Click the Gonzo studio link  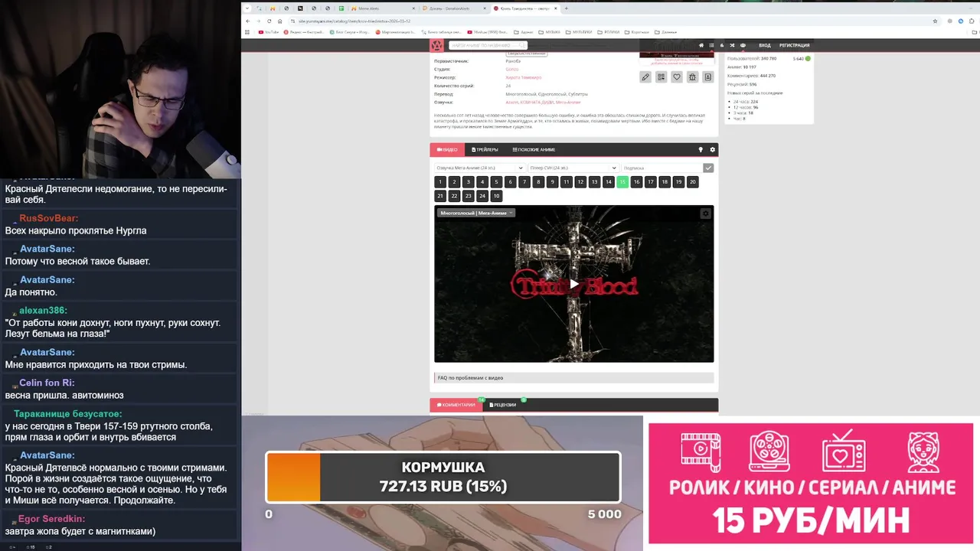[x=511, y=69]
